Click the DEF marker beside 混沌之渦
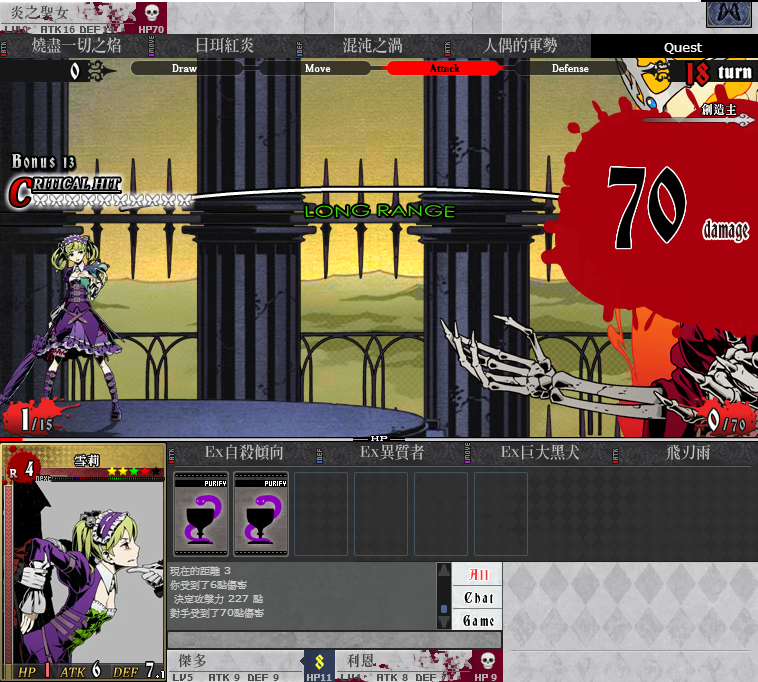The image size is (758, 682). pos(299,47)
